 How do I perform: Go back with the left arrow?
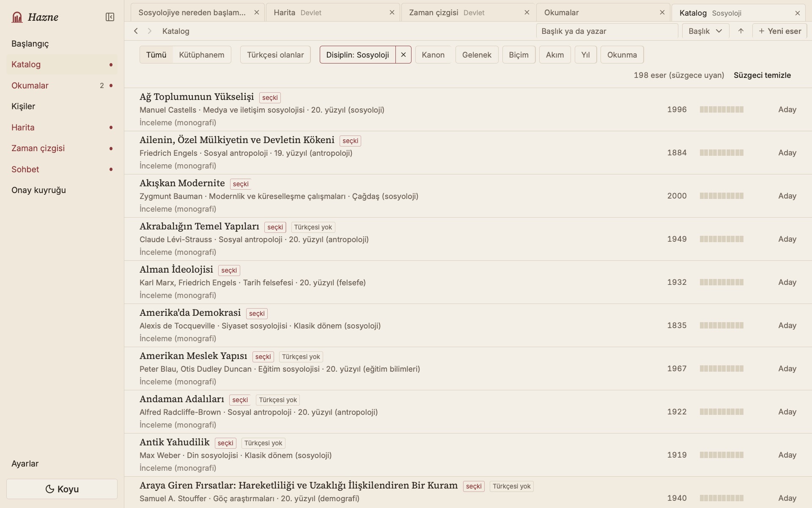tap(136, 31)
